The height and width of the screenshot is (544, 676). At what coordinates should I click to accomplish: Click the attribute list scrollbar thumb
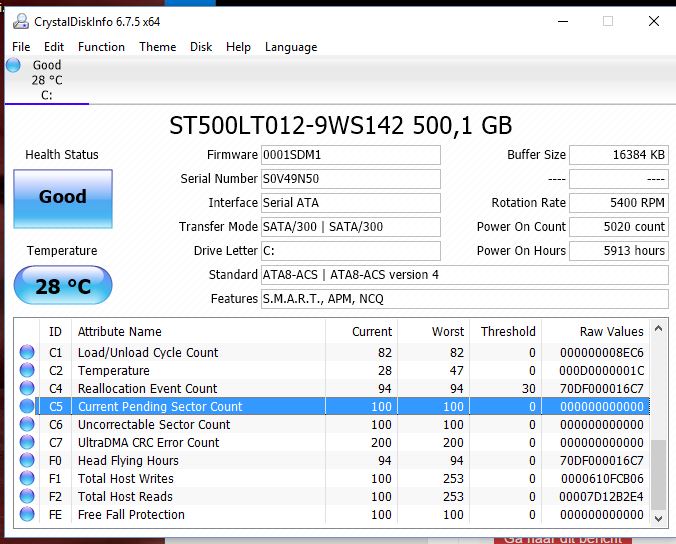(x=658, y=475)
